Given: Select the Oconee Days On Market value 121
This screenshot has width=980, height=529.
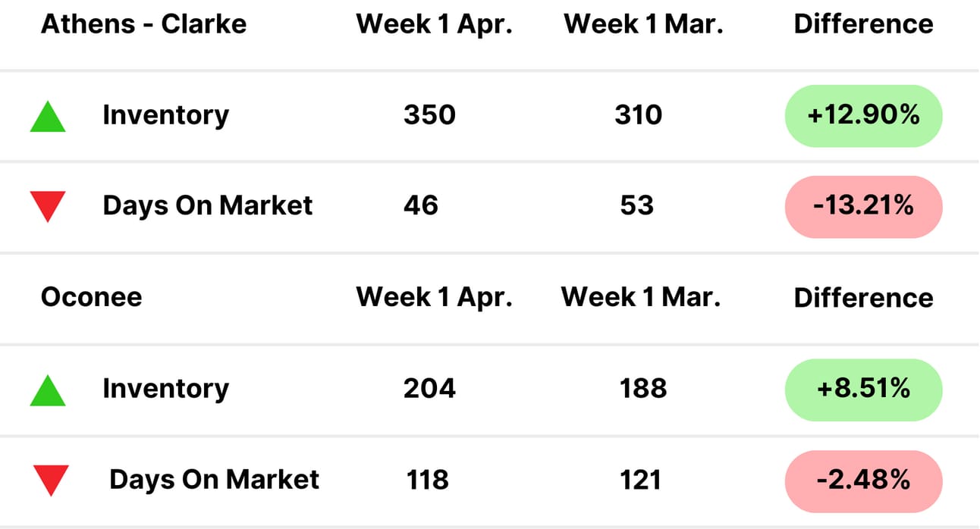Looking at the screenshot, I should tap(640, 480).
